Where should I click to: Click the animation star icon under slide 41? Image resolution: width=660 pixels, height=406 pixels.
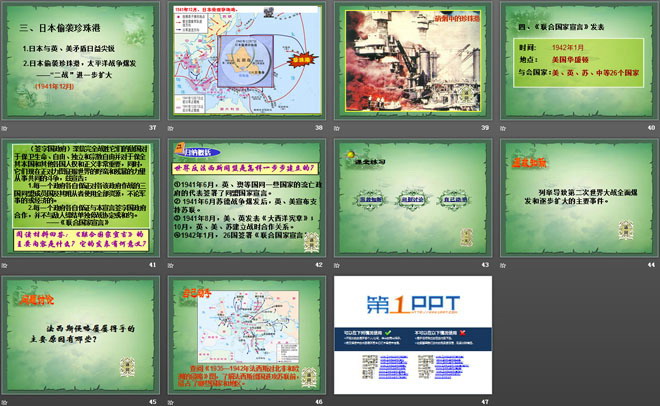(x=5, y=265)
